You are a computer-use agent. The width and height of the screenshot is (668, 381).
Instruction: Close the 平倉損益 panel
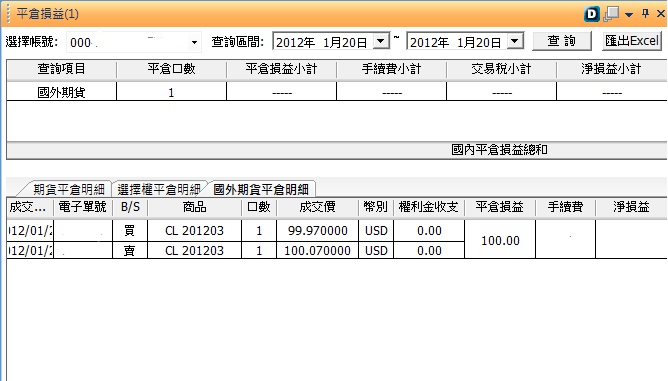click(661, 14)
